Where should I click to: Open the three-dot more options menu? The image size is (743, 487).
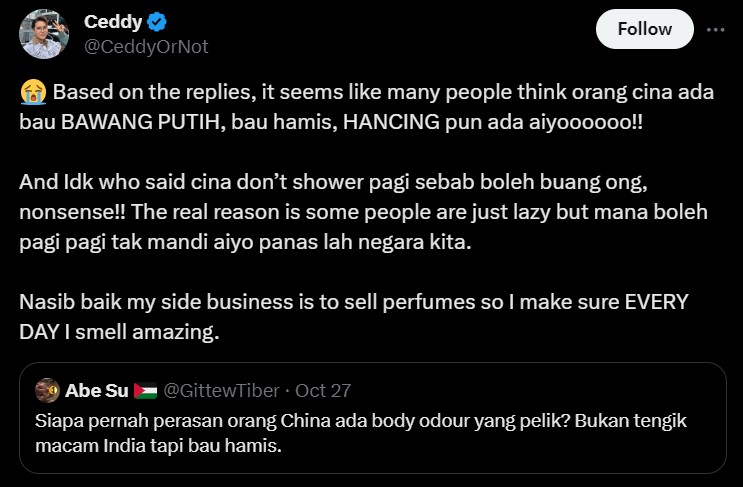716,29
